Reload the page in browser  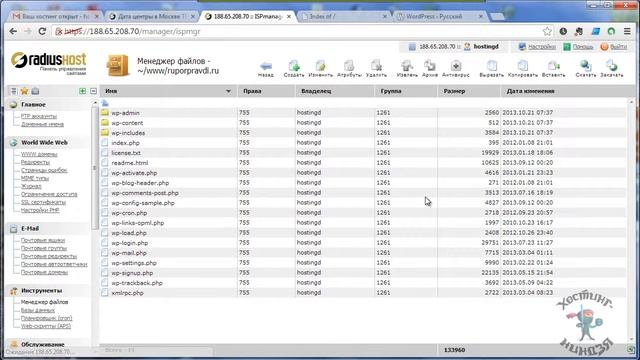[42, 31]
